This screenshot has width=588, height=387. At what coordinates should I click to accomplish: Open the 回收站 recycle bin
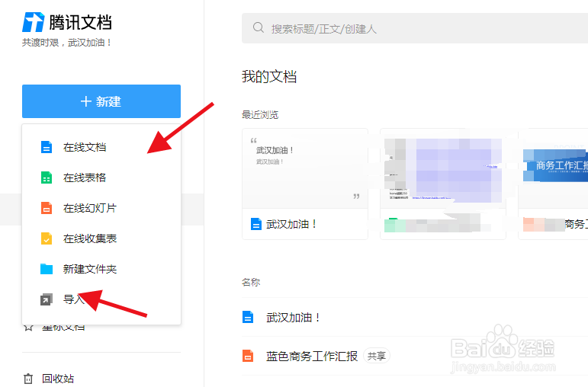click(x=58, y=379)
